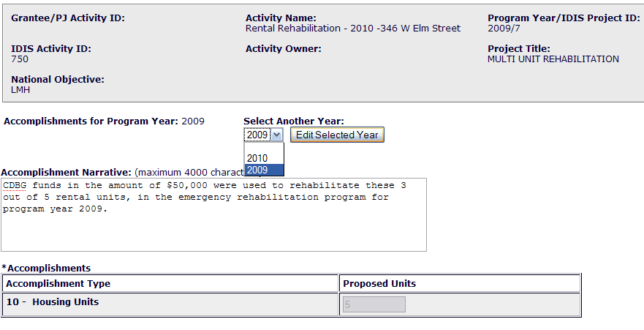Click the underlined CDBG word in narrative
The height and width of the screenshot is (330, 644).
coord(14,186)
